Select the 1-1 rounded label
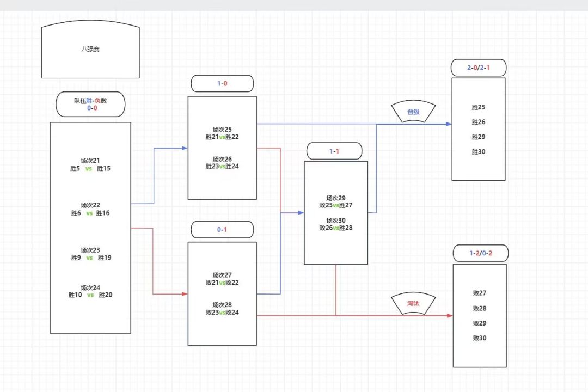The image size is (588, 392). 334,151
